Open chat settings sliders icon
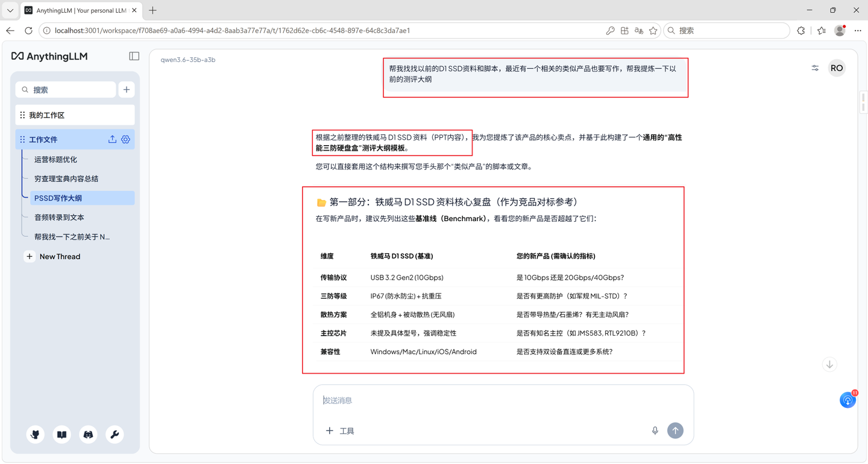 (815, 68)
